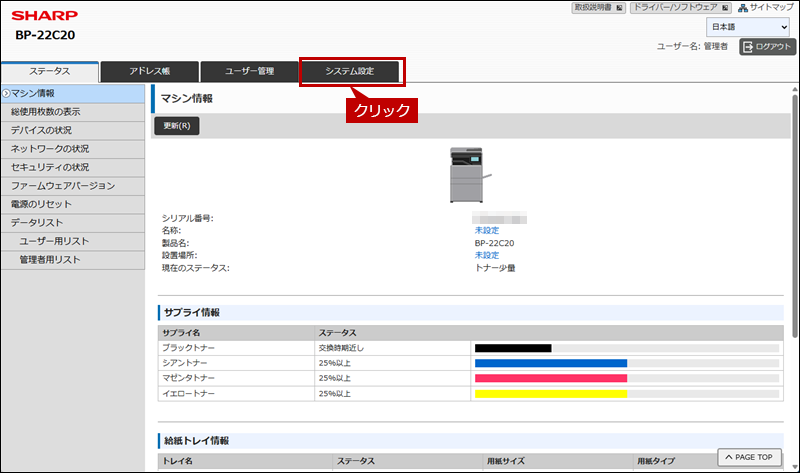800x473 pixels.
Task: Open the 日本語 language dropdown
Action: 747,27
